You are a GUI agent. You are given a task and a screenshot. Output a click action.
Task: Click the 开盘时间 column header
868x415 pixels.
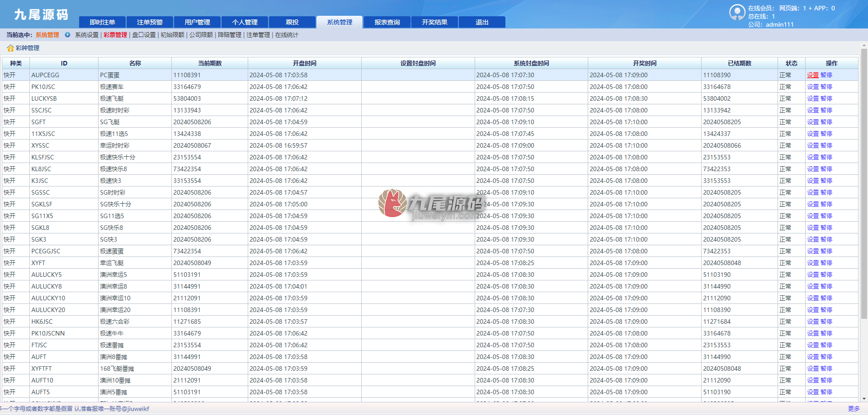[x=305, y=63]
